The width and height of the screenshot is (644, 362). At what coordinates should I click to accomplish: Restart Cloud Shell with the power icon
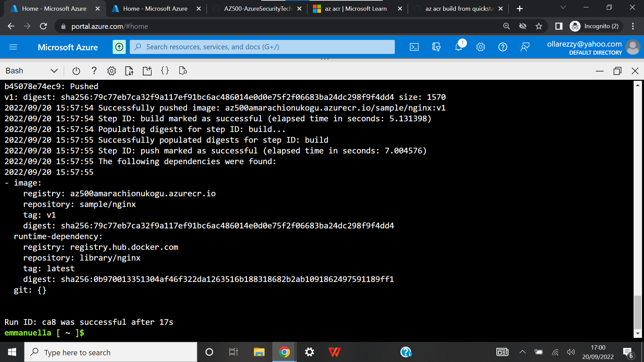76,71
